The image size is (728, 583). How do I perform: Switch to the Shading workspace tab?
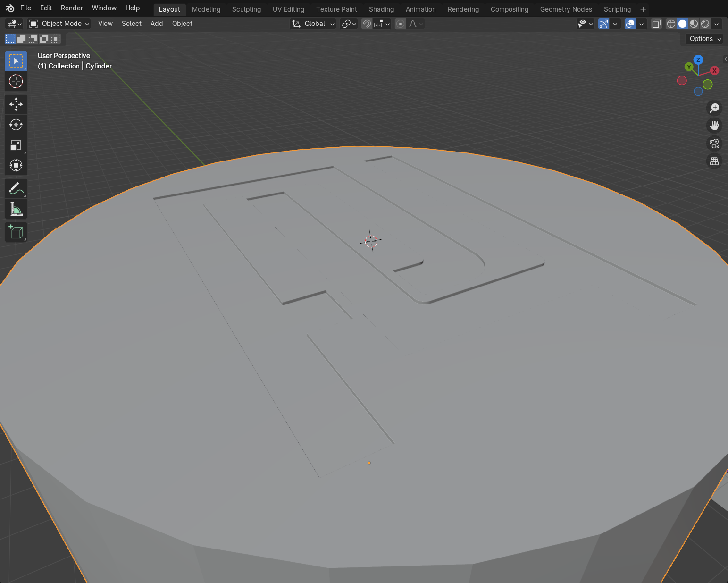pos(381,9)
